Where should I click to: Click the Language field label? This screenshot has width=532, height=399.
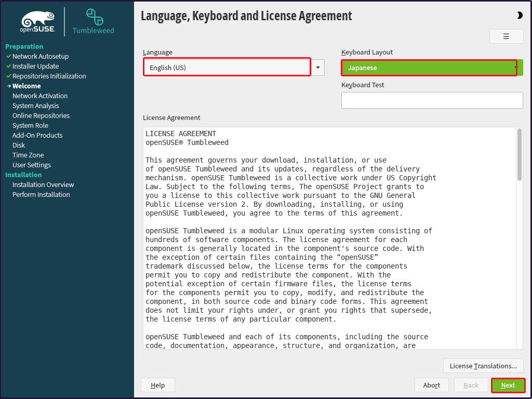[157, 52]
